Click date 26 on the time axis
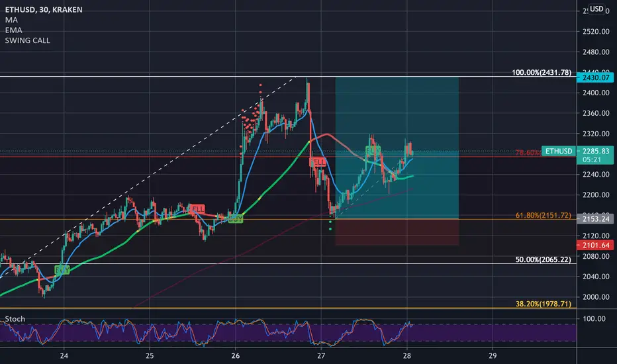Viewport: 617px width, 364px height. 235,356
